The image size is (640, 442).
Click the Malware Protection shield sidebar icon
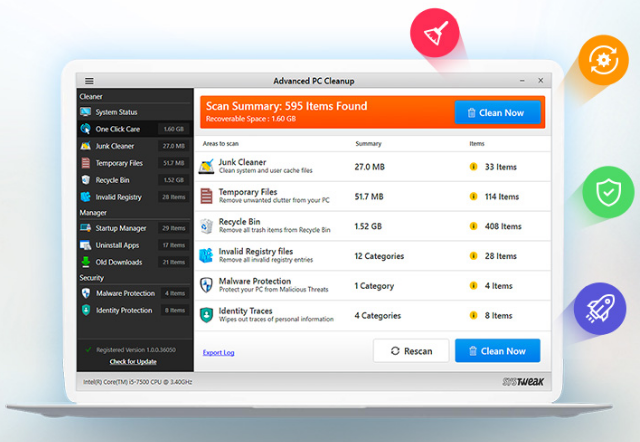coord(86,293)
